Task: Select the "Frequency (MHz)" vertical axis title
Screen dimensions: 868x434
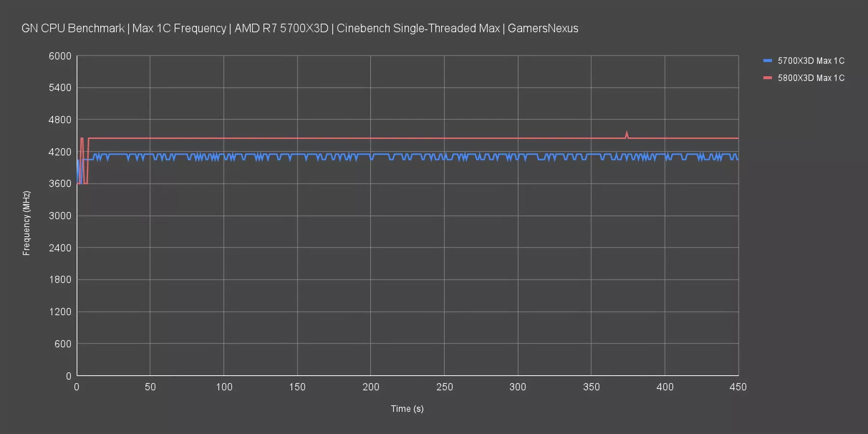Action: click(27, 223)
